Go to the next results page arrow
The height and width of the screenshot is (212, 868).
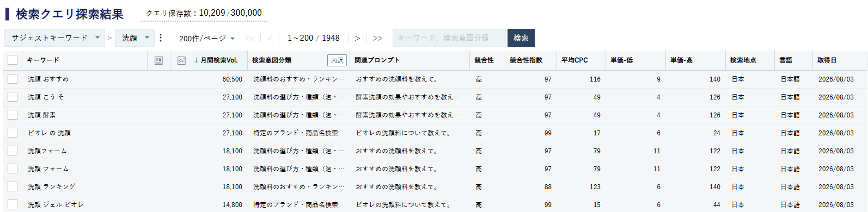tap(357, 38)
